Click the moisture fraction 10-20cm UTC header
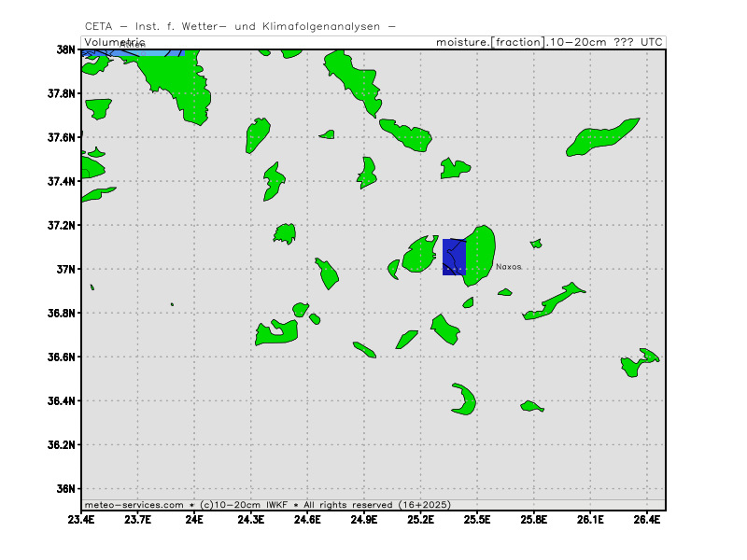This screenshot has width=747, height=560. (550, 42)
